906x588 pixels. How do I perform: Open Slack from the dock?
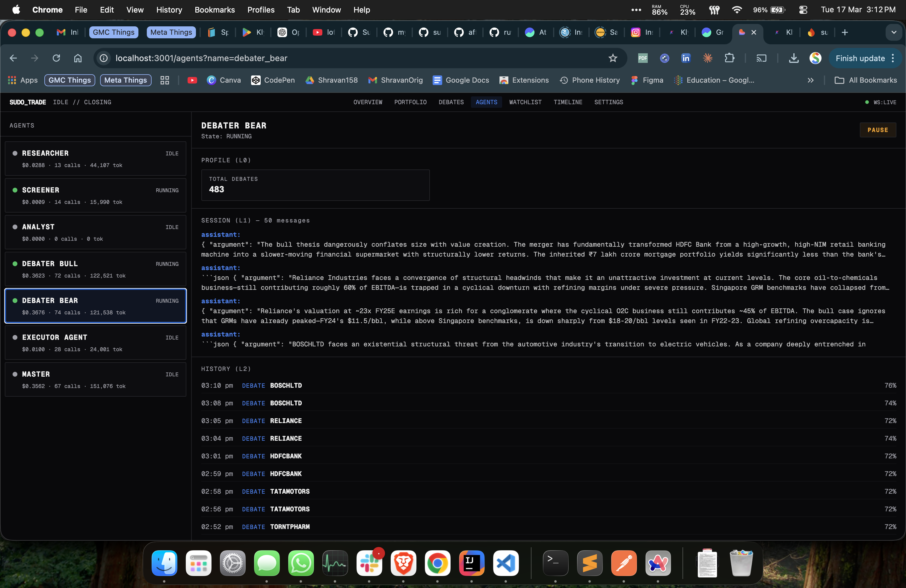coord(369,563)
